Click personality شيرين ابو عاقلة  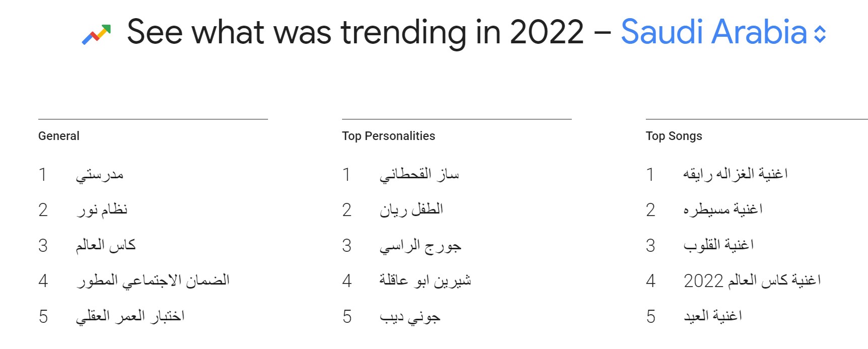tap(425, 281)
